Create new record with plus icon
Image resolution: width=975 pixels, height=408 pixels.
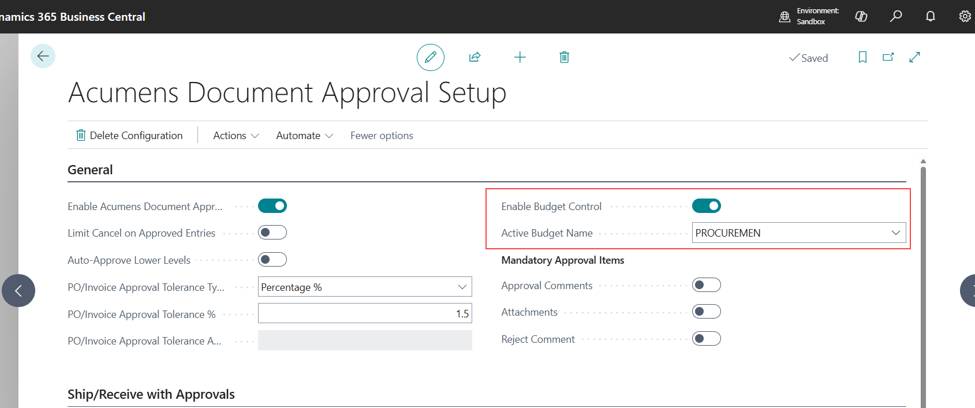click(x=520, y=57)
